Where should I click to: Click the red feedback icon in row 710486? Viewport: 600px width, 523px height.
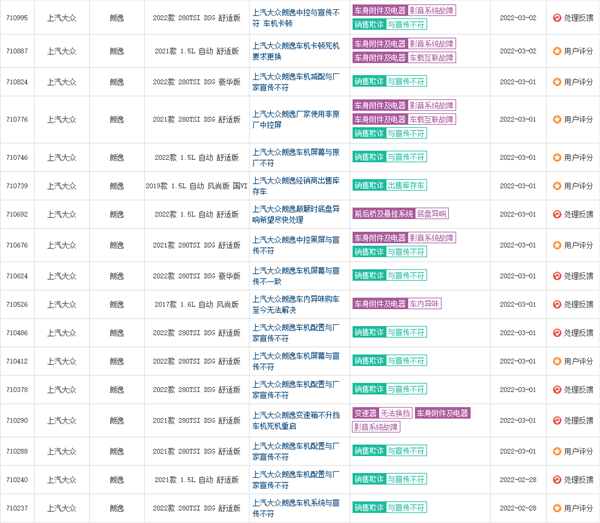pyautogui.click(x=557, y=332)
